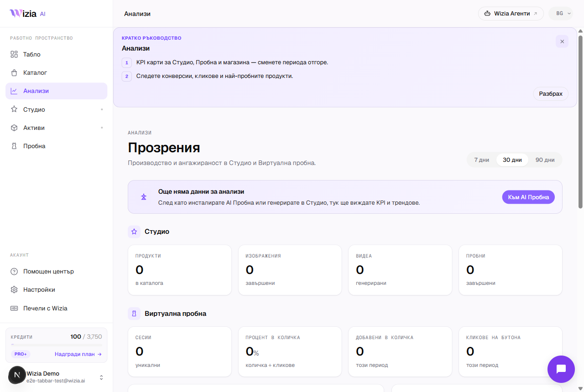The height and width of the screenshot is (392, 584).
Task: Click the Табло dashboard grid icon
Action: [x=14, y=54]
